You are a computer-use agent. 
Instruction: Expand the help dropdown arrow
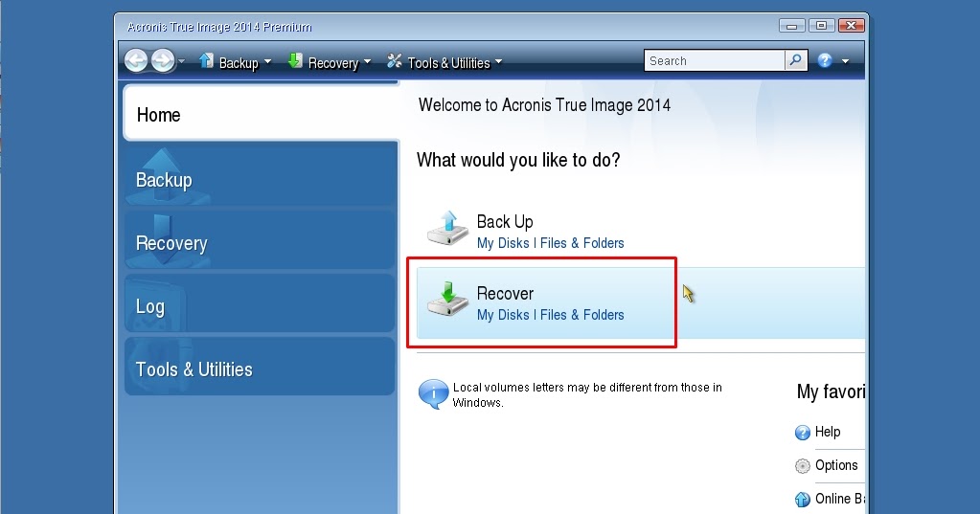tap(845, 61)
